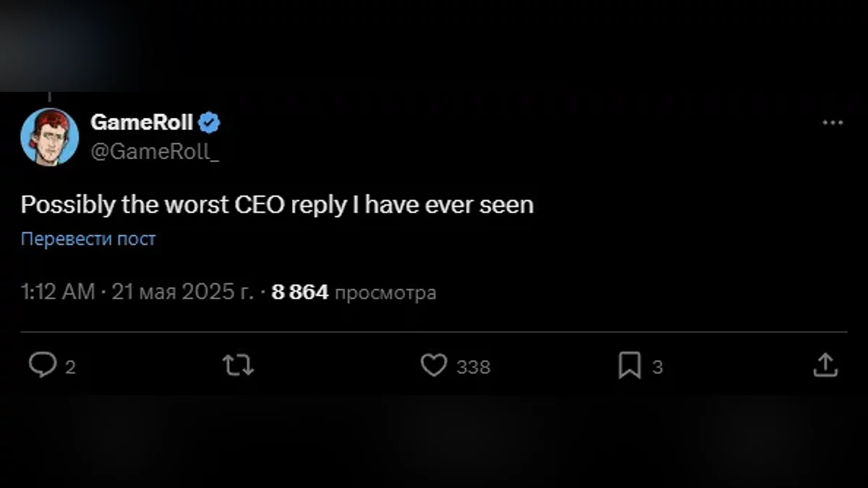Image resolution: width=868 pixels, height=488 pixels.
Task: Click the thread connector line above avatar
Action: click(x=49, y=97)
